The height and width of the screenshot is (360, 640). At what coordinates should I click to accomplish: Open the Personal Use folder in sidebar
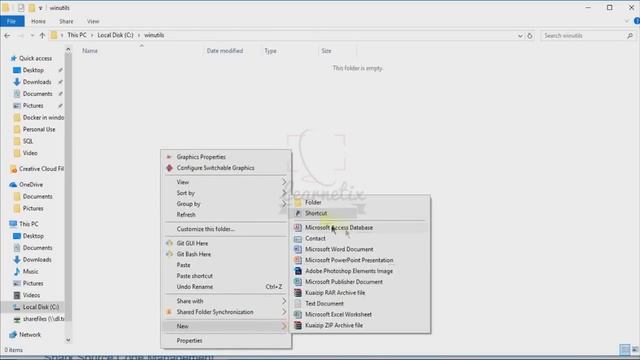click(x=39, y=129)
